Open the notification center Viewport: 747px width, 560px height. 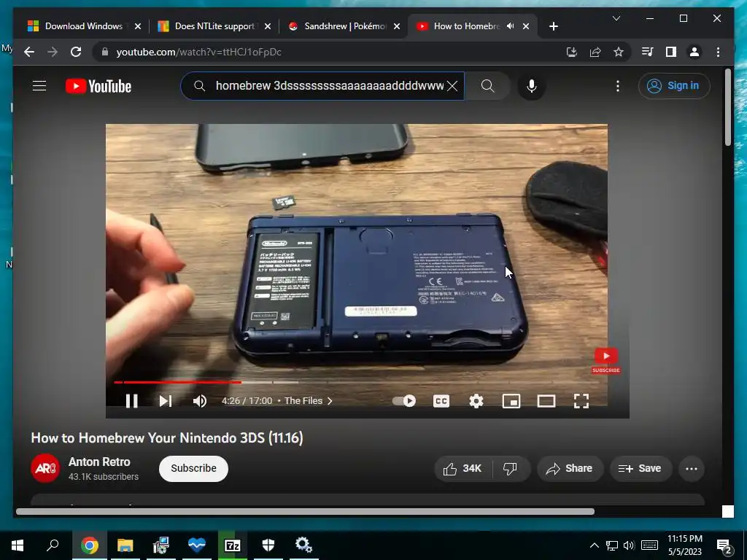coord(724,546)
